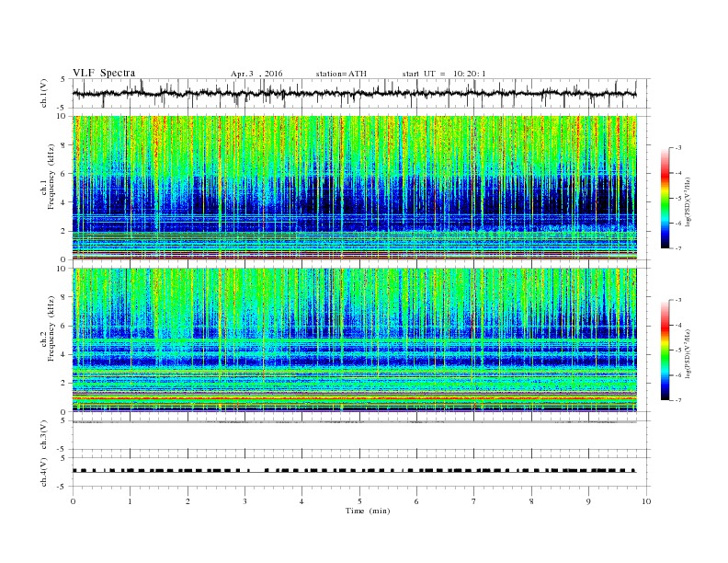Click the "Time (min)" x-axis label
Screen dimensions: 728x563
click(368, 511)
